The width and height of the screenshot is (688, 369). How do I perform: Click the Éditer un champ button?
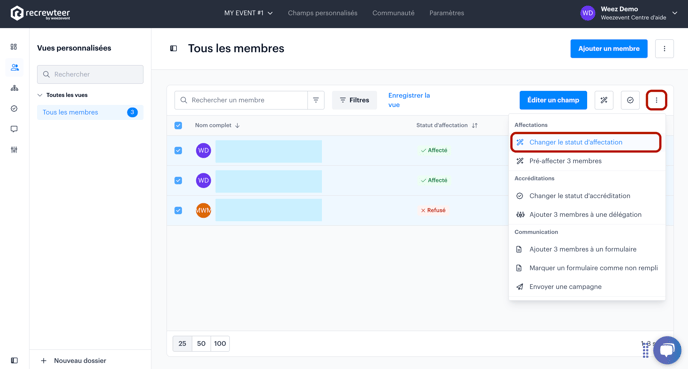[553, 100]
